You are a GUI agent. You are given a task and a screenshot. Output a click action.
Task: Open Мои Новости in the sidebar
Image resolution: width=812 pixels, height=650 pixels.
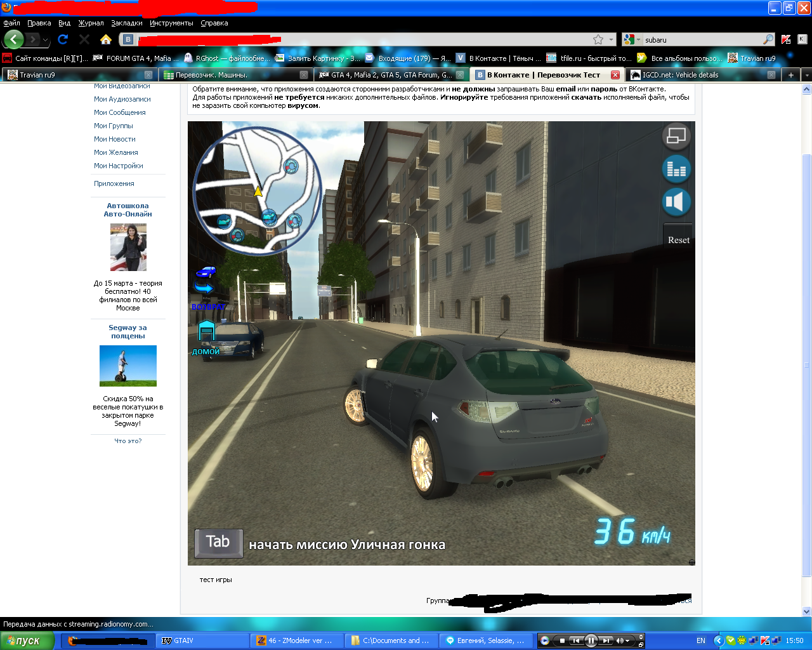pyautogui.click(x=115, y=139)
